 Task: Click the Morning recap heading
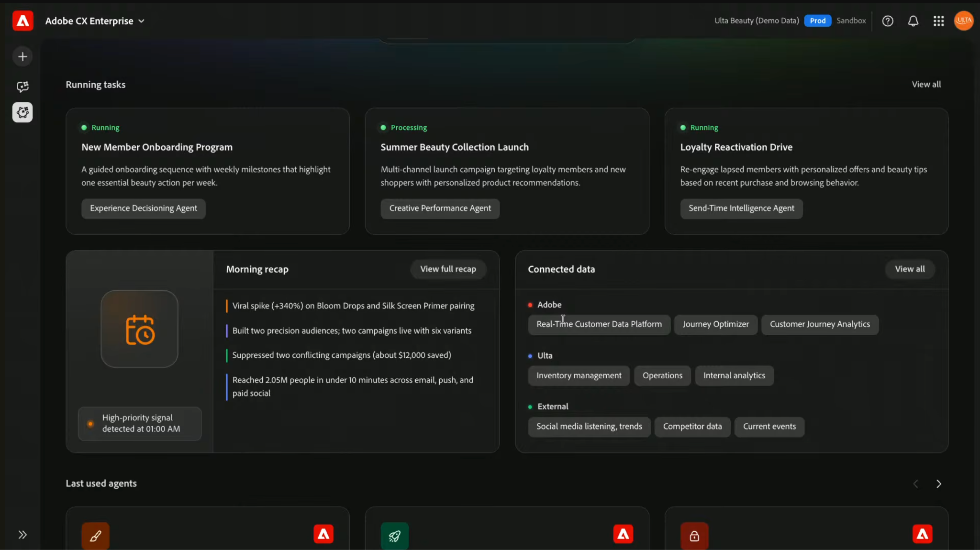click(257, 269)
